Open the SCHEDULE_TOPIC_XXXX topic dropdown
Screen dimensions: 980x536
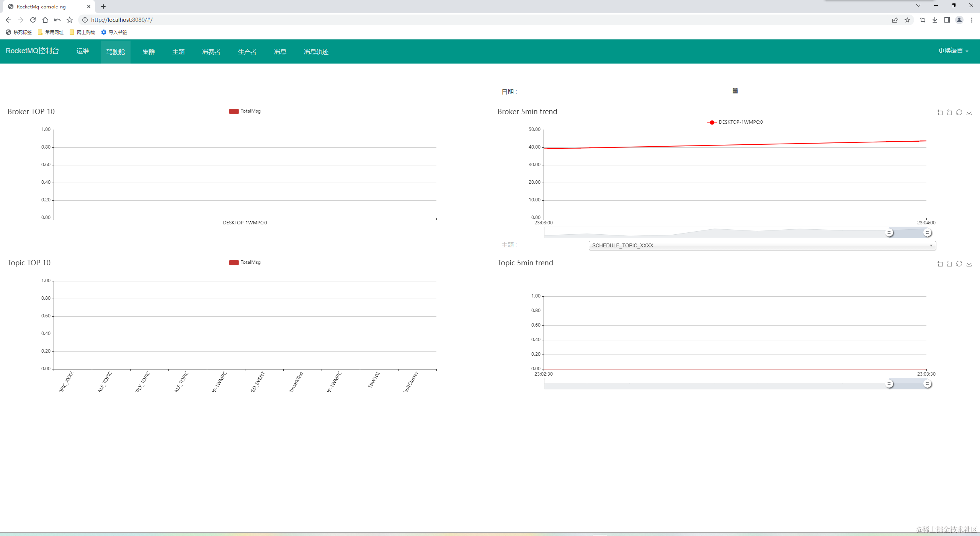[762, 245]
